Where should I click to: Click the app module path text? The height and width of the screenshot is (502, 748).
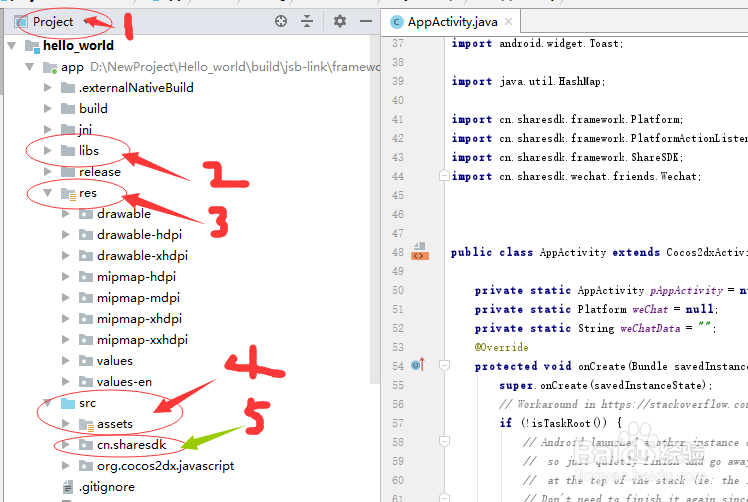click(235, 67)
